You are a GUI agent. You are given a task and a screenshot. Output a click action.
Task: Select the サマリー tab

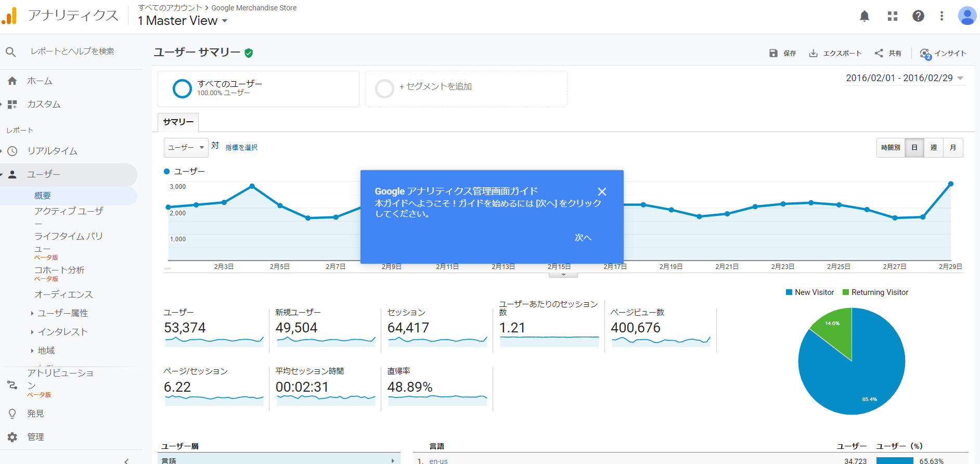(x=178, y=122)
